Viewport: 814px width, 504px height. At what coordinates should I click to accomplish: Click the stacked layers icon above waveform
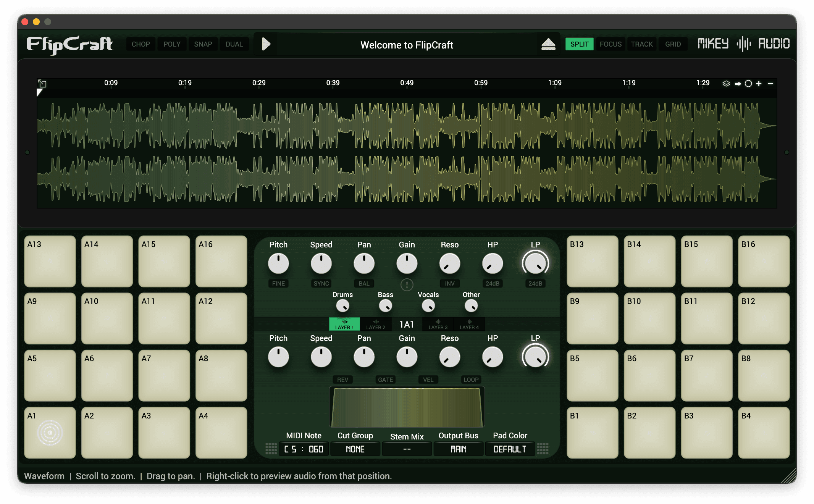(726, 84)
